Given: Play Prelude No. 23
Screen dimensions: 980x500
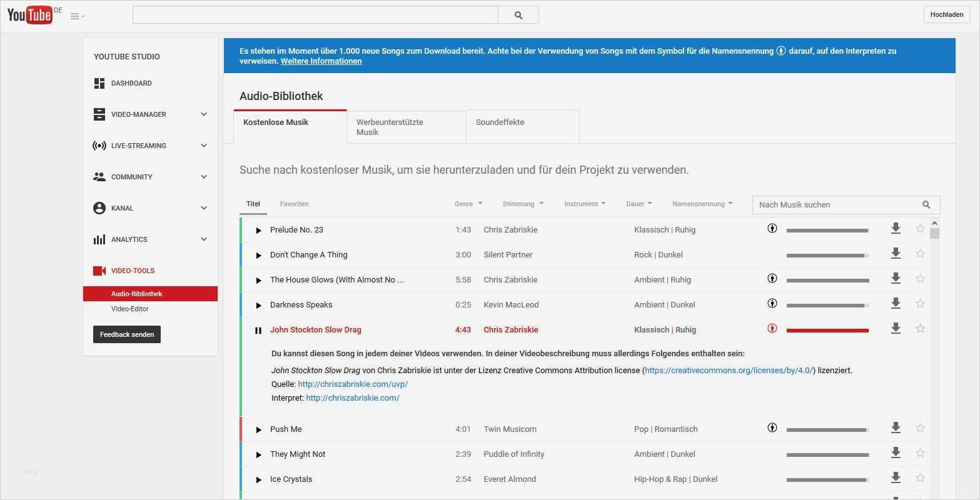Looking at the screenshot, I should click(x=258, y=231).
